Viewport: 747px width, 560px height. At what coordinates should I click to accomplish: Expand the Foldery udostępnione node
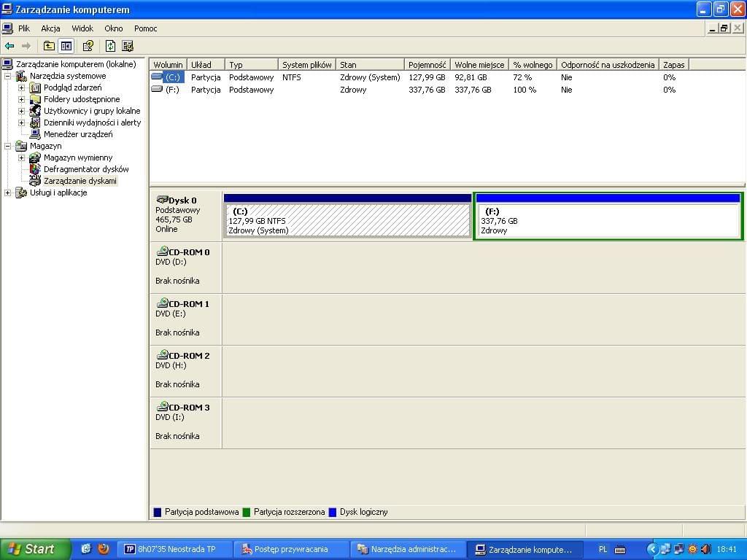21,99
